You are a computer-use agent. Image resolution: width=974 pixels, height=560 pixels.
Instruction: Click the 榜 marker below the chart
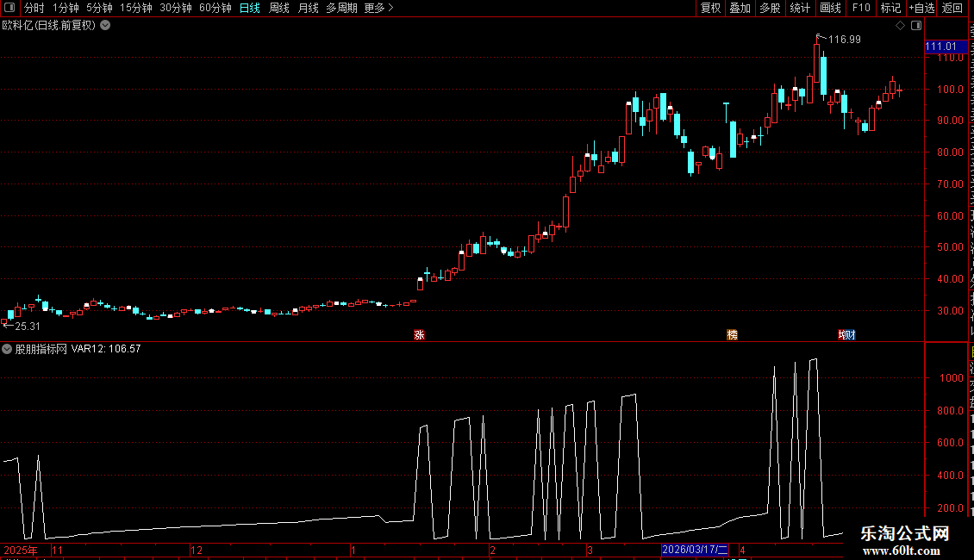pos(733,335)
